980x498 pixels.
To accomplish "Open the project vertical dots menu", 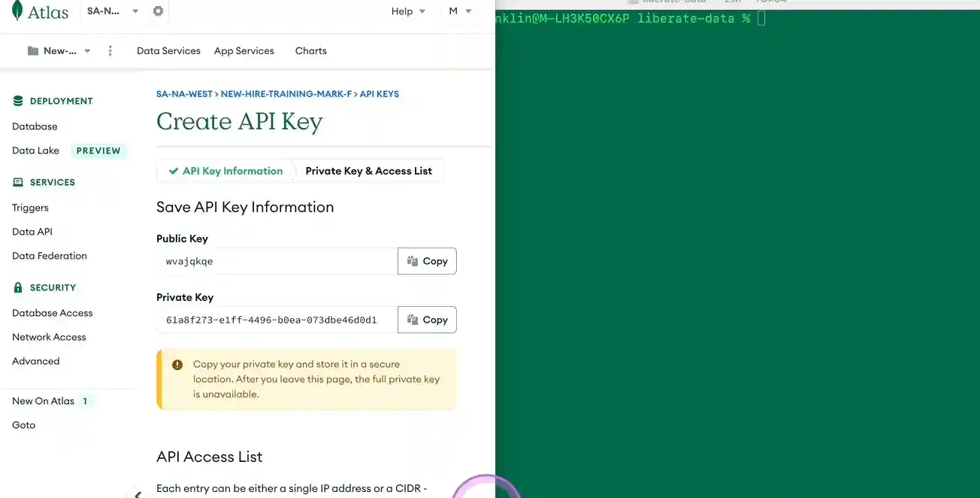I will [x=110, y=51].
